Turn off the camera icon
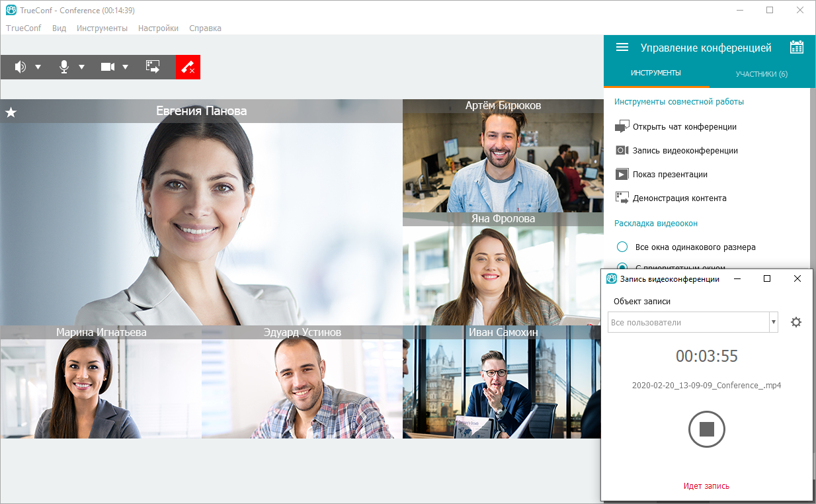Screen dimensions: 816x504 pyautogui.click(x=108, y=67)
